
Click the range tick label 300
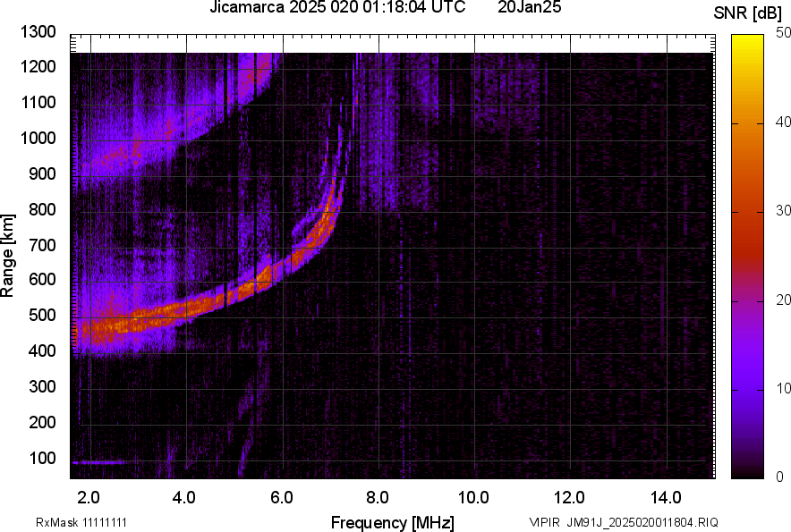pyautogui.click(x=42, y=387)
